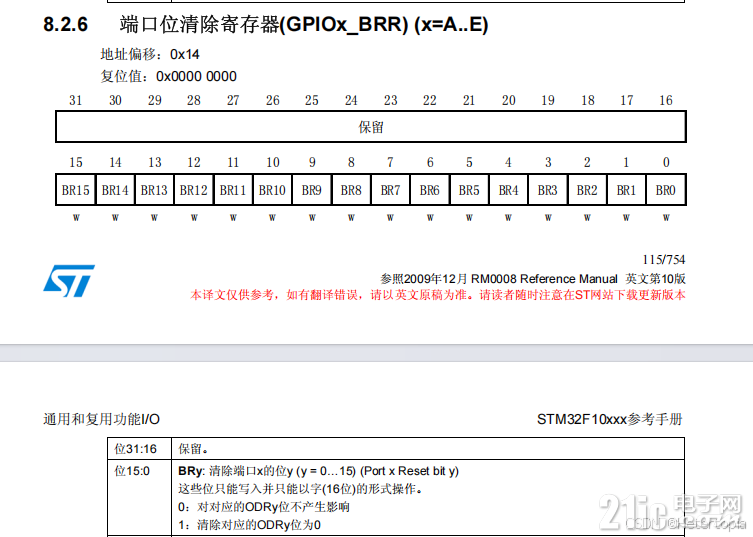Click the BR11 bit cell
753x537 pixels.
(x=233, y=190)
